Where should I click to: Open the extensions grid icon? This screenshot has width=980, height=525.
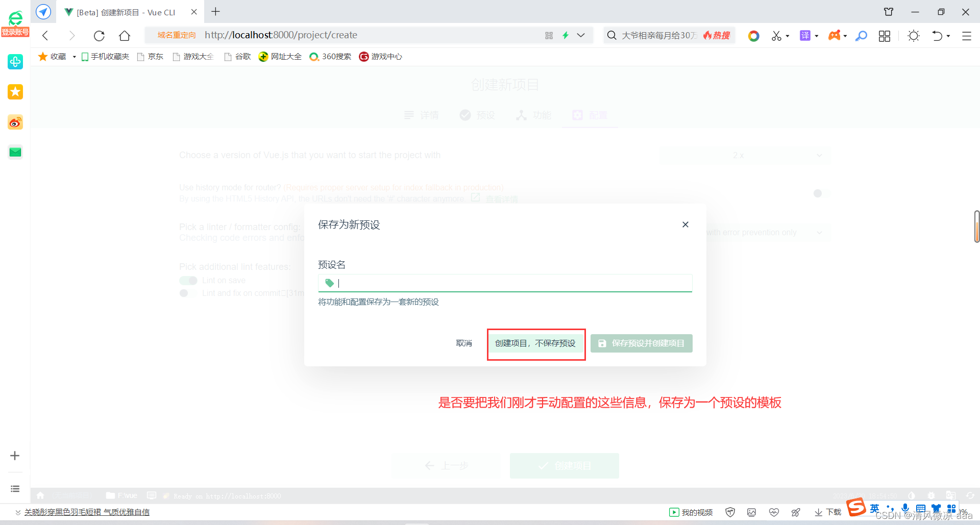coord(885,36)
